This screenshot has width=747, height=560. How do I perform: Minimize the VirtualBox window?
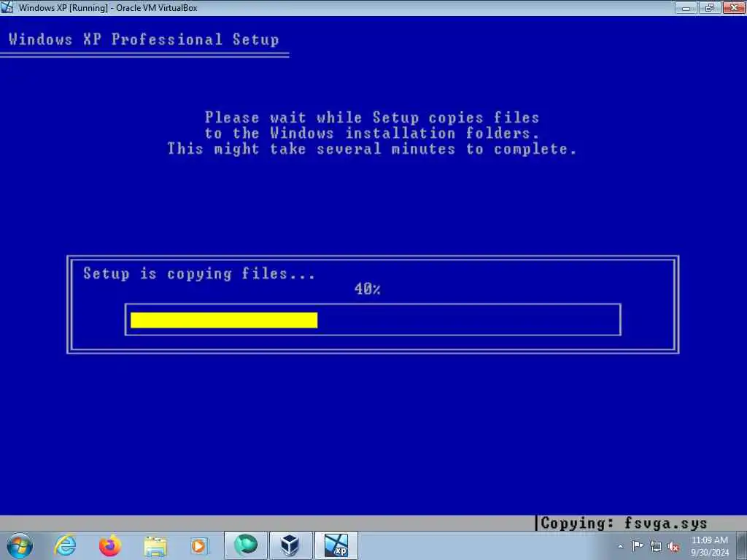[686, 7]
